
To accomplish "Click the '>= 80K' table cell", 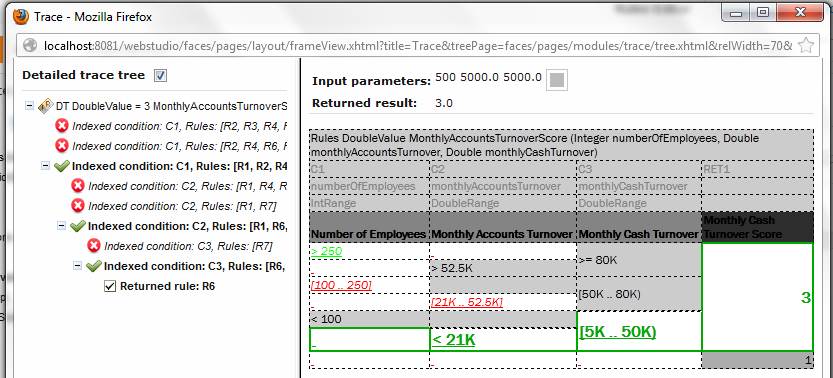I will (x=639, y=260).
